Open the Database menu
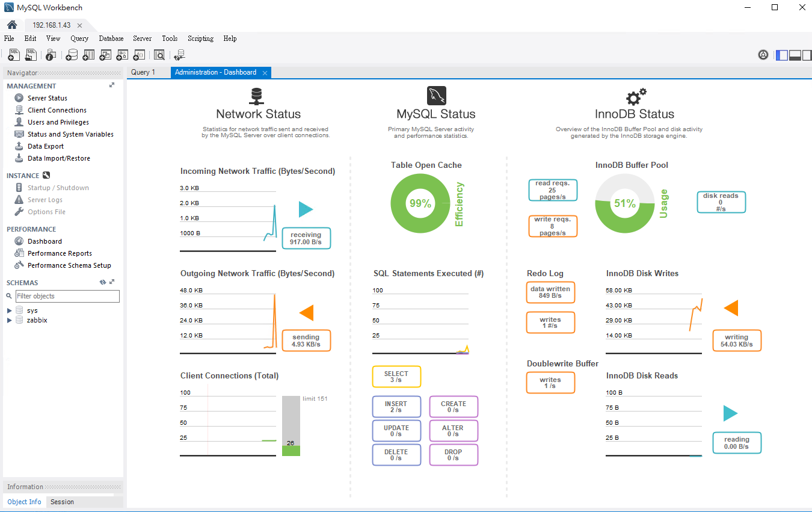The image size is (812, 512). [x=111, y=39]
